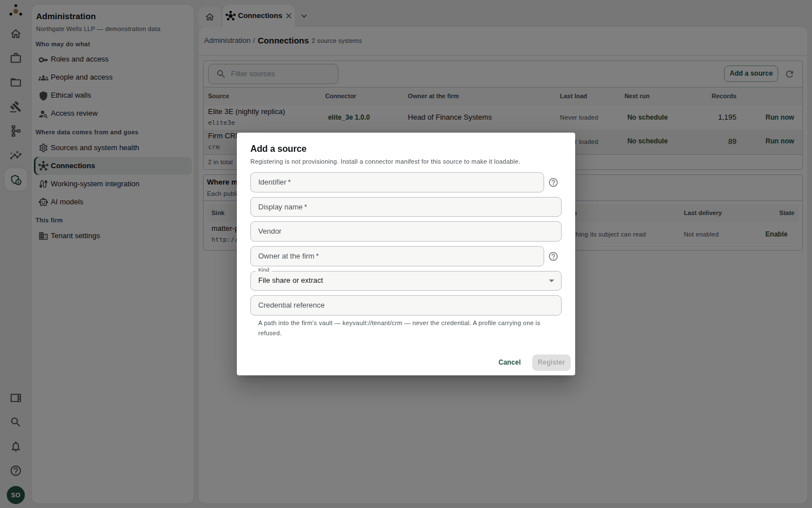Open the briefcase icon in left rail
Image resolution: width=812 pixels, height=508 pixels.
(16, 58)
